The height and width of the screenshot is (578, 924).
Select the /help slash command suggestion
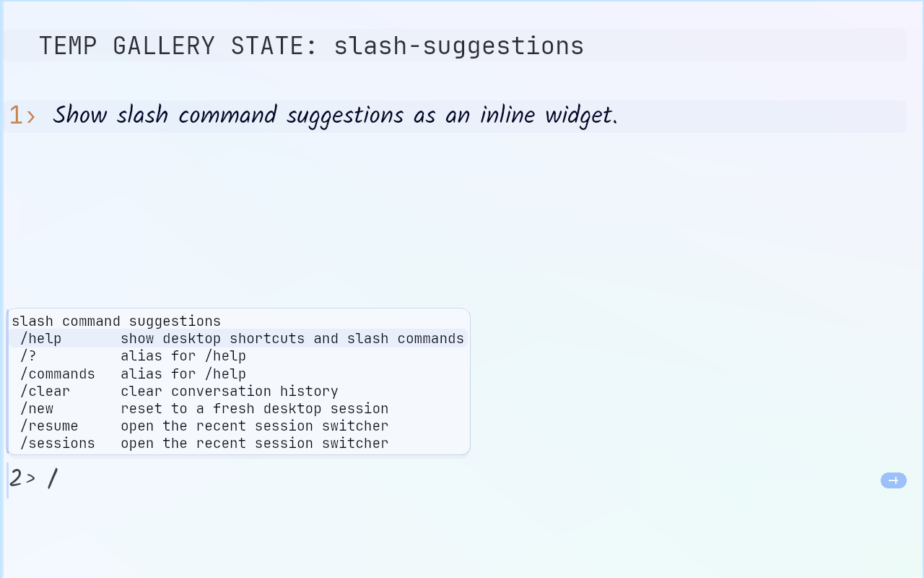[x=238, y=338]
